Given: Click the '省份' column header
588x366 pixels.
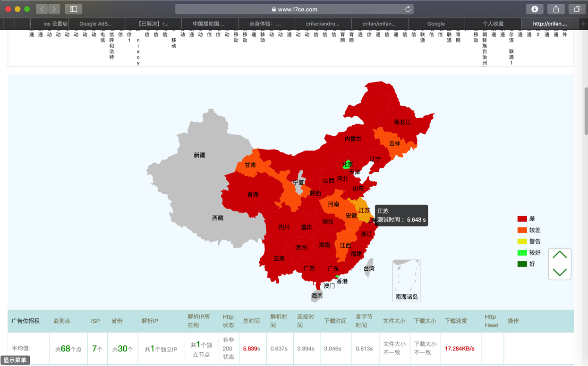Looking at the screenshot, I should point(117,321).
